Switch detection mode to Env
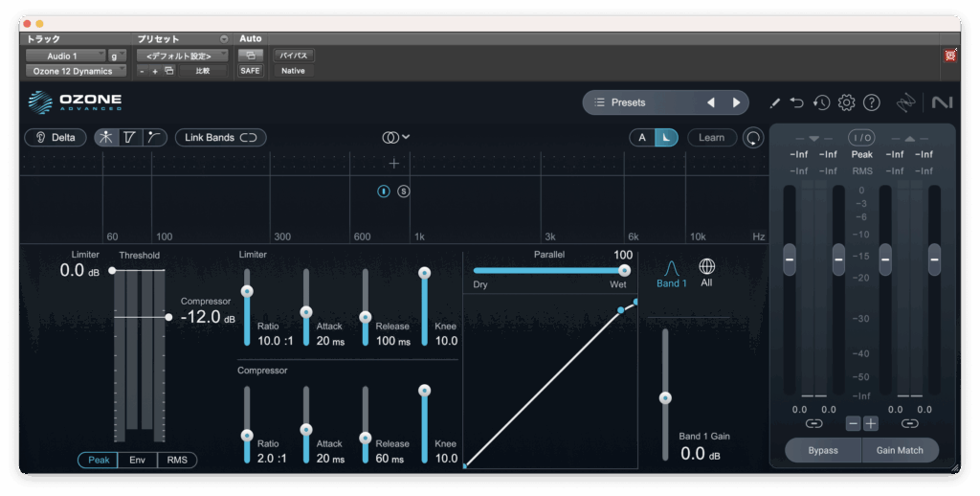 (138, 460)
